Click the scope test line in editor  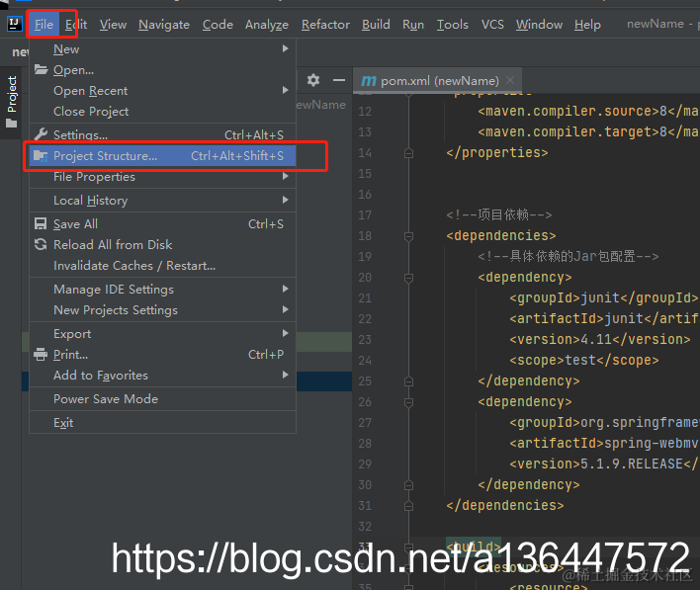tap(584, 360)
